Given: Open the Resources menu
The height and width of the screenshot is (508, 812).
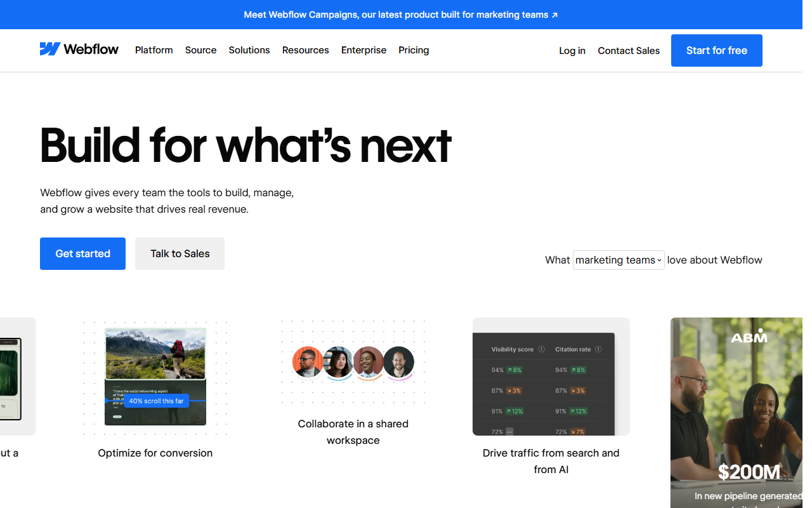Looking at the screenshot, I should coord(306,50).
